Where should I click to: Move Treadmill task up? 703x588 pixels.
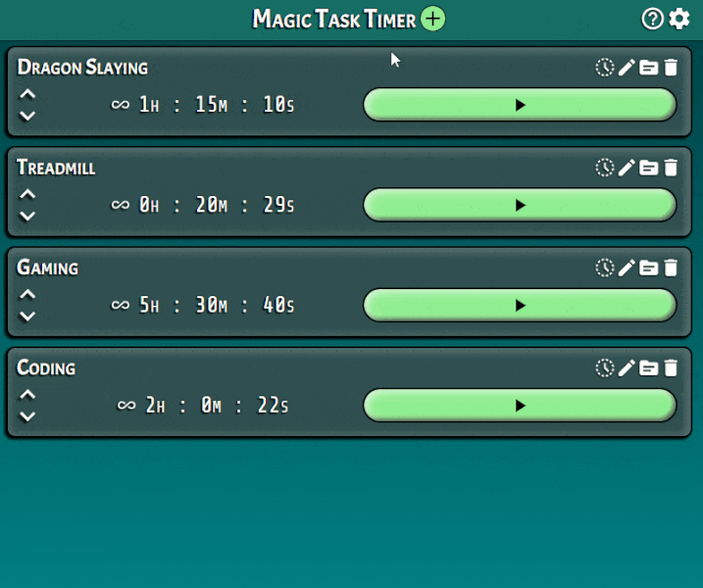[27, 194]
